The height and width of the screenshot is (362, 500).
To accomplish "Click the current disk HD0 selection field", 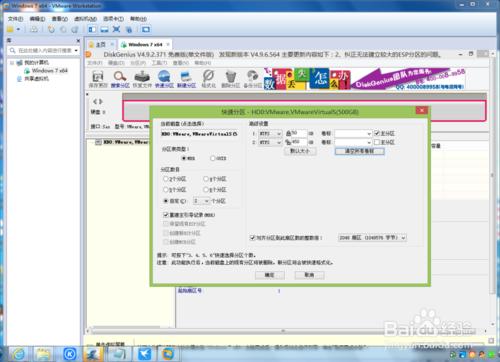I will 199,134.
